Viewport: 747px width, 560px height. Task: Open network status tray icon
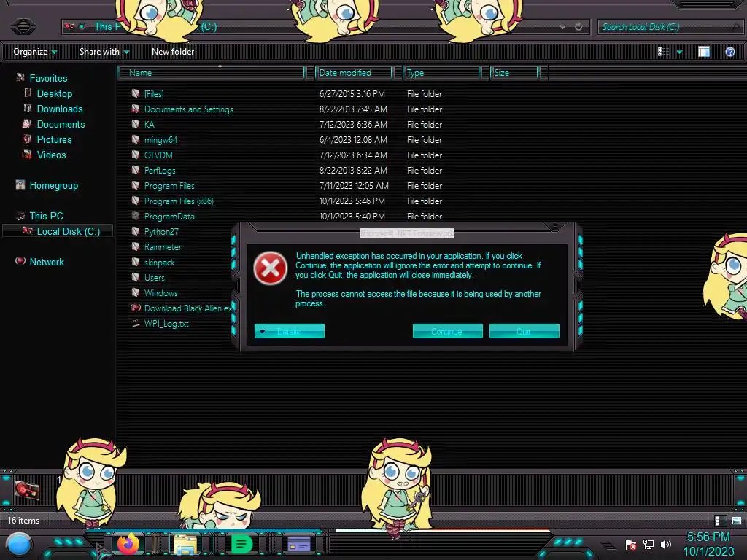[649, 544]
